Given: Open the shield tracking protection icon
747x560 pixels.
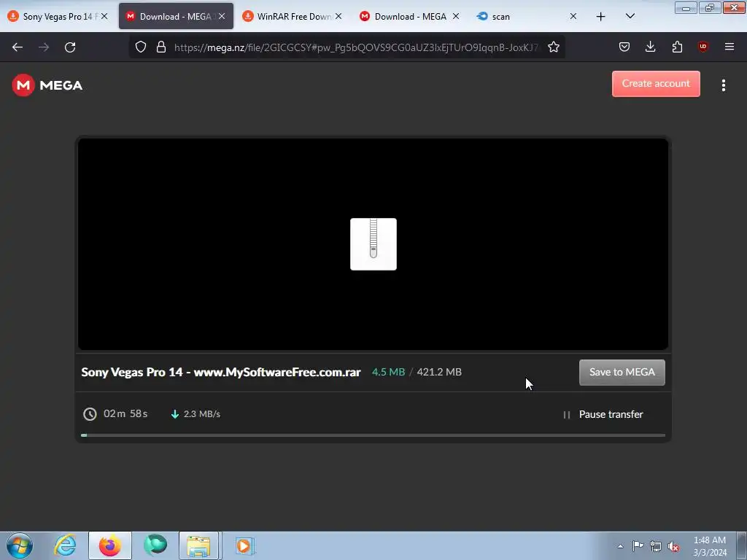Looking at the screenshot, I should 141,47.
